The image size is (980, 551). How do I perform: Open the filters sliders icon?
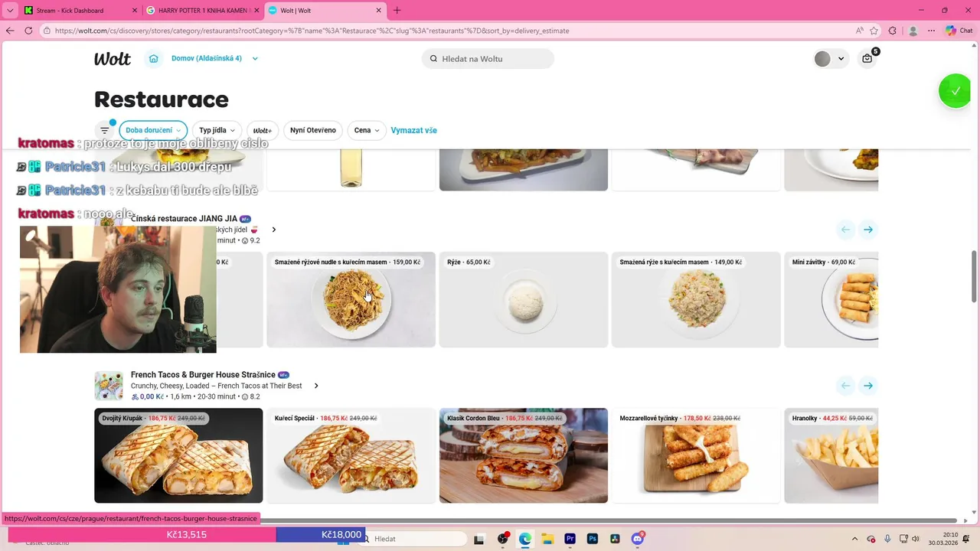tap(105, 130)
